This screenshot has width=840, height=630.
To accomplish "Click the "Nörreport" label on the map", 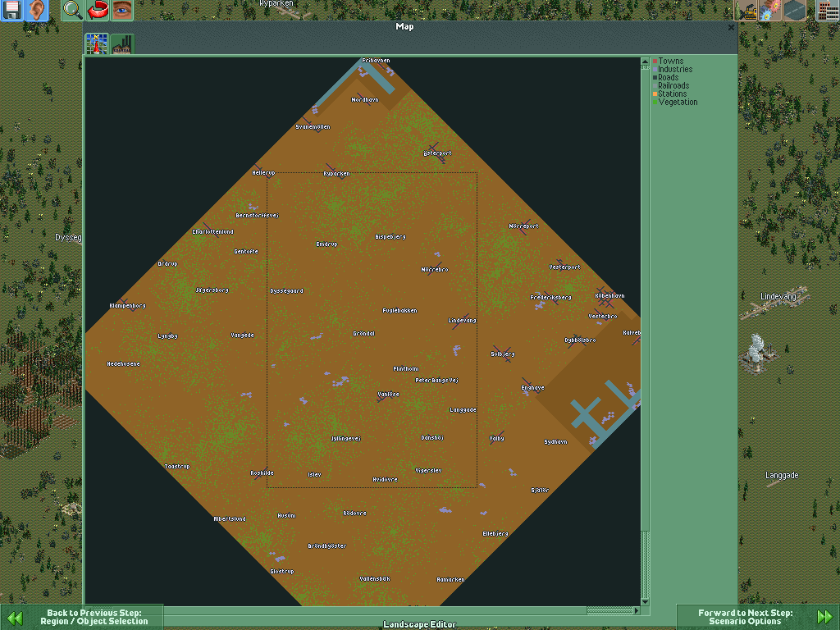I will [524, 226].
